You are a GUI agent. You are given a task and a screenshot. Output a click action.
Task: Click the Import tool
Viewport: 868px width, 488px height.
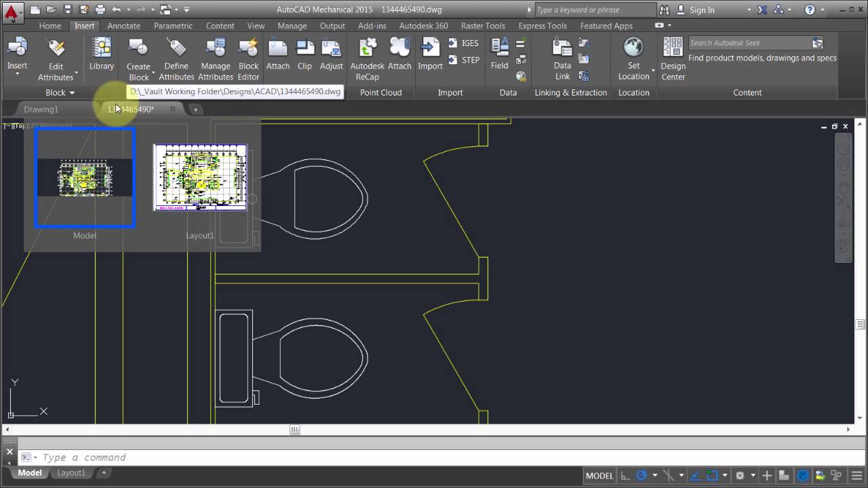(x=431, y=54)
